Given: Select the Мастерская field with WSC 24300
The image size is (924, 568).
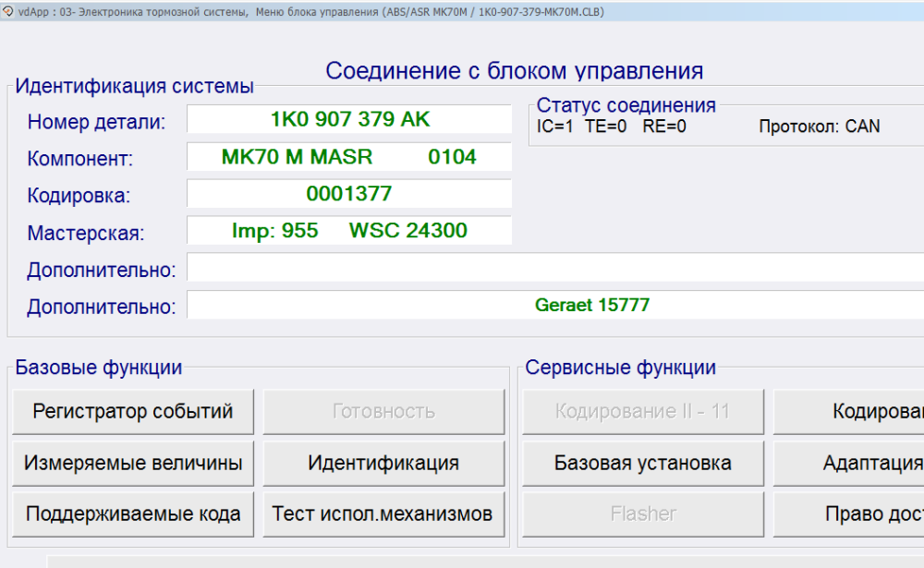Looking at the screenshot, I should point(349,231).
